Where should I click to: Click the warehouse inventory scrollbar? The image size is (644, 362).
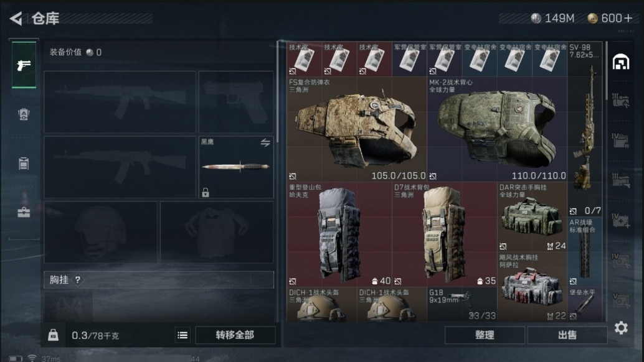tap(606, 70)
